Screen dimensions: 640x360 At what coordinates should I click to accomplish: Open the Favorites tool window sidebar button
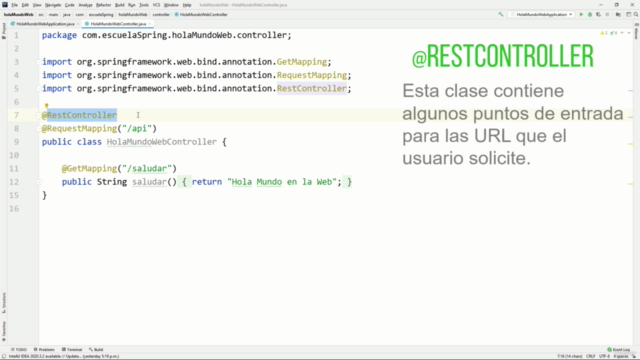click(x=4, y=331)
